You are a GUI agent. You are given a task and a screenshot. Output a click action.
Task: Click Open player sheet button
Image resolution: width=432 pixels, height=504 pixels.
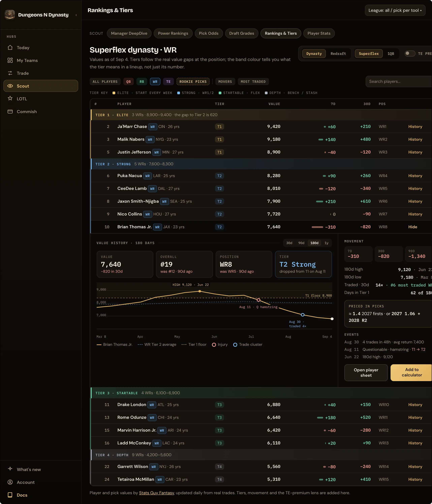(366, 373)
